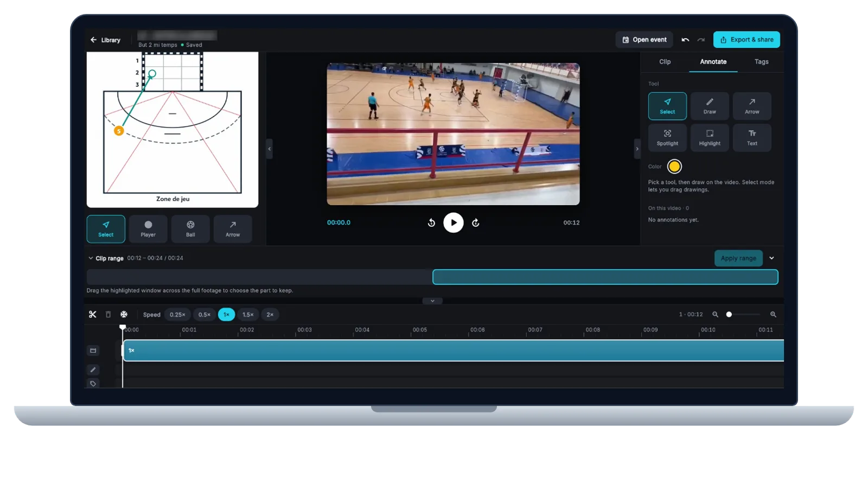Click the highlighted clip range window

click(605, 277)
